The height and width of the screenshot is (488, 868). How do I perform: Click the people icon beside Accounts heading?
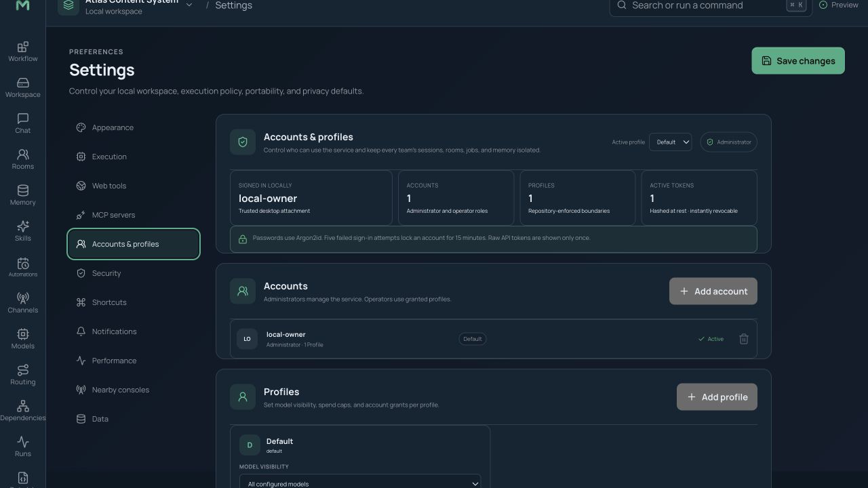click(243, 291)
